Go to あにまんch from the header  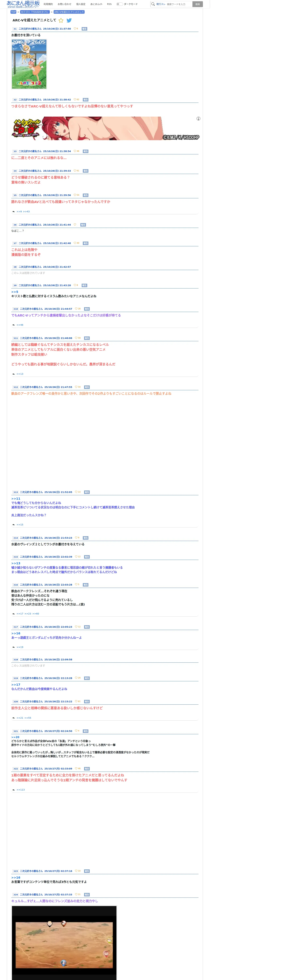pos(96,4)
